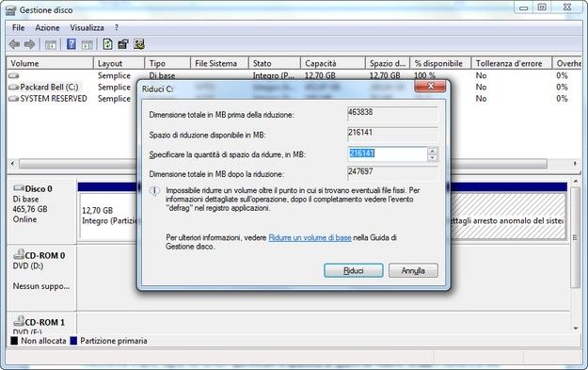Sort by the Capacità column header
This screenshot has width=588, height=370.
(333, 63)
